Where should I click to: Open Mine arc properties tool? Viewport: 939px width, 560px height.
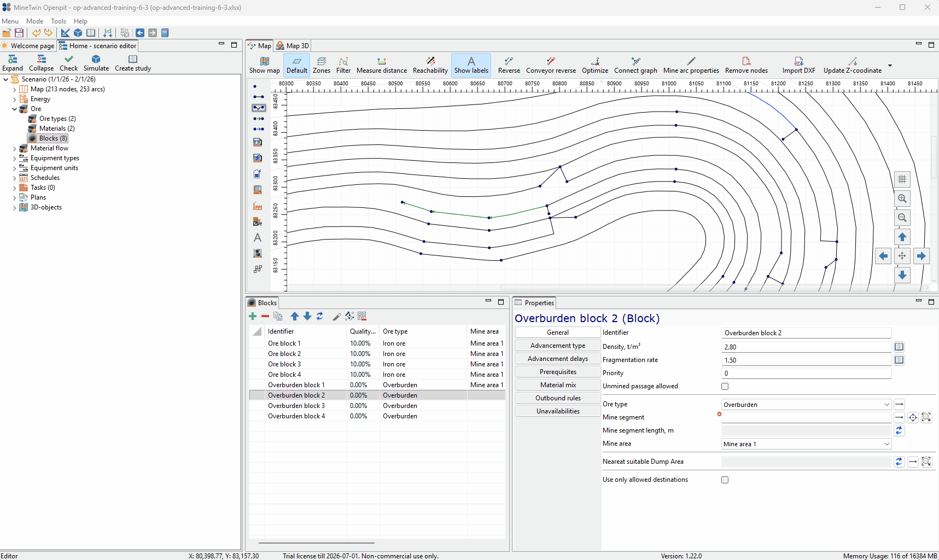click(x=691, y=65)
